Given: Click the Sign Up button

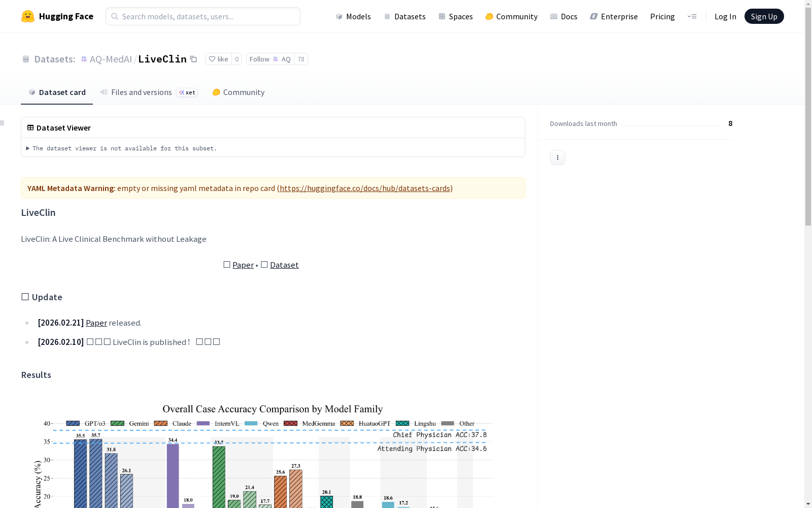Looking at the screenshot, I should point(764,16).
